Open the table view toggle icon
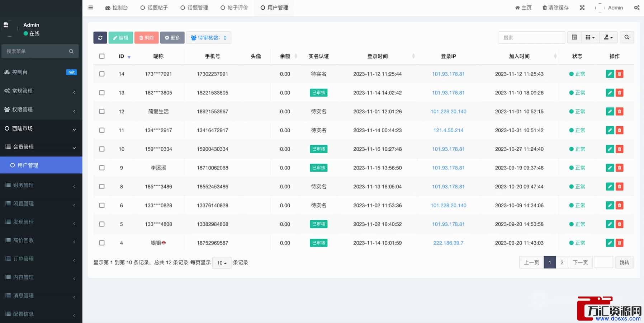This screenshot has width=644, height=323. click(574, 37)
